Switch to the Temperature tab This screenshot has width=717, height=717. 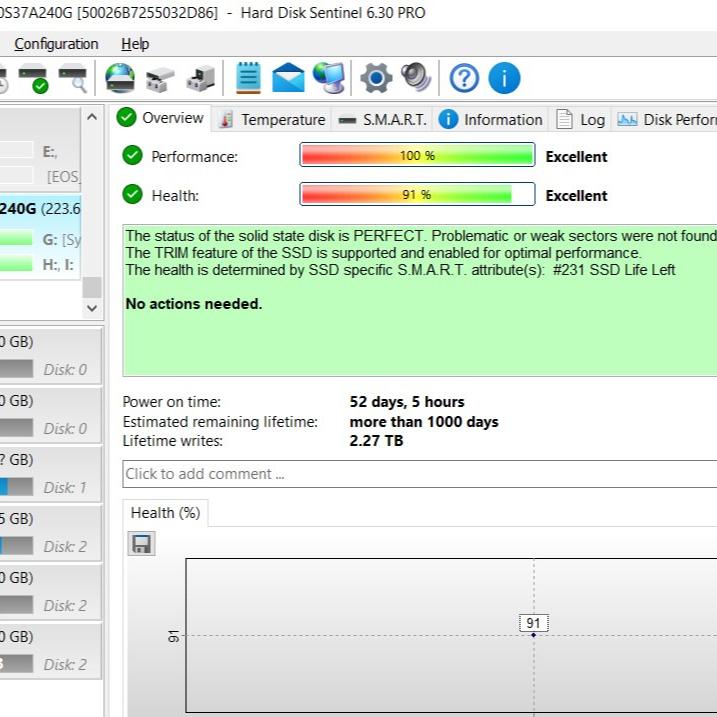(272, 119)
